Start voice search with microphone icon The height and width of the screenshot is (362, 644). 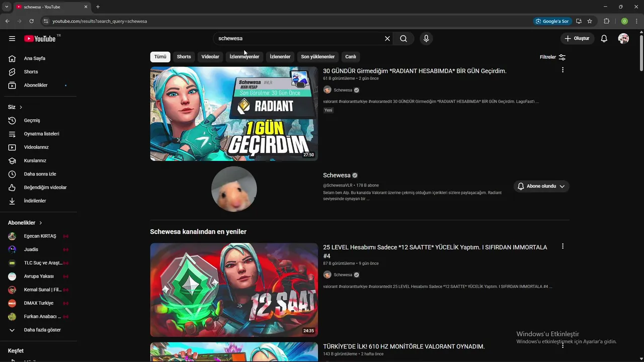pyautogui.click(x=426, y=39)
